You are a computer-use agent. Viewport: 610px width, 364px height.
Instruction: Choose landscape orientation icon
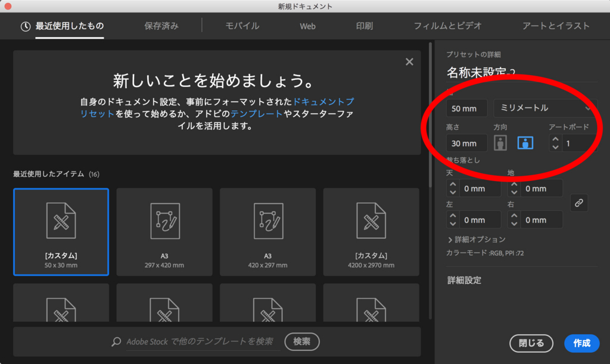tap(525, 143)
